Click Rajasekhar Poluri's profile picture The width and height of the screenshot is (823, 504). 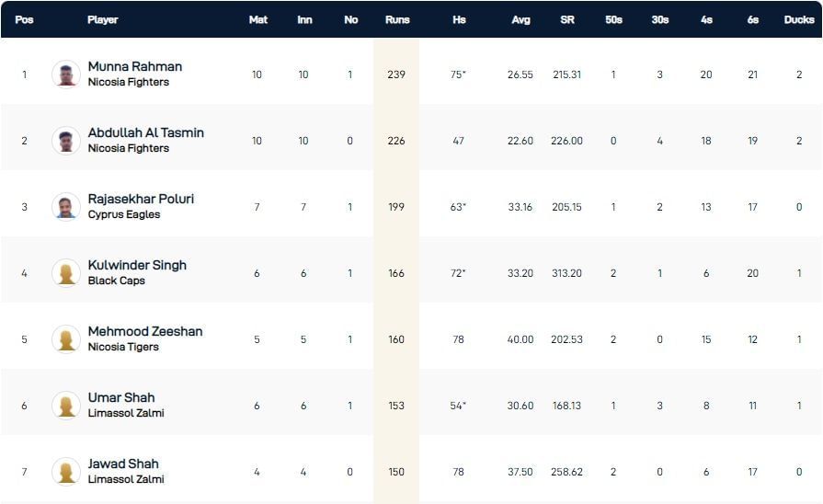tap(66, 207)
